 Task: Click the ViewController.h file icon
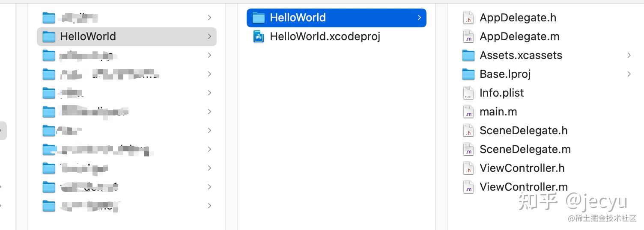click(x=468, y=168)
